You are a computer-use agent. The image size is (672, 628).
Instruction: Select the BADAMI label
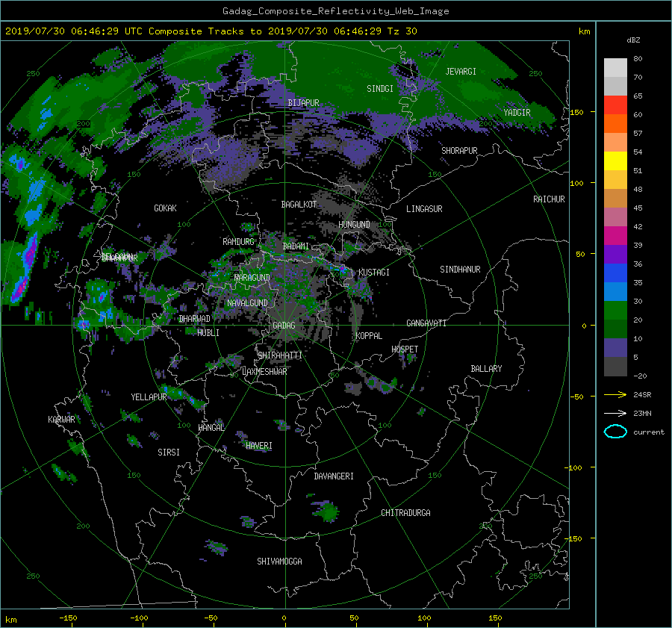pyautogui.click(x=296, y=246)
